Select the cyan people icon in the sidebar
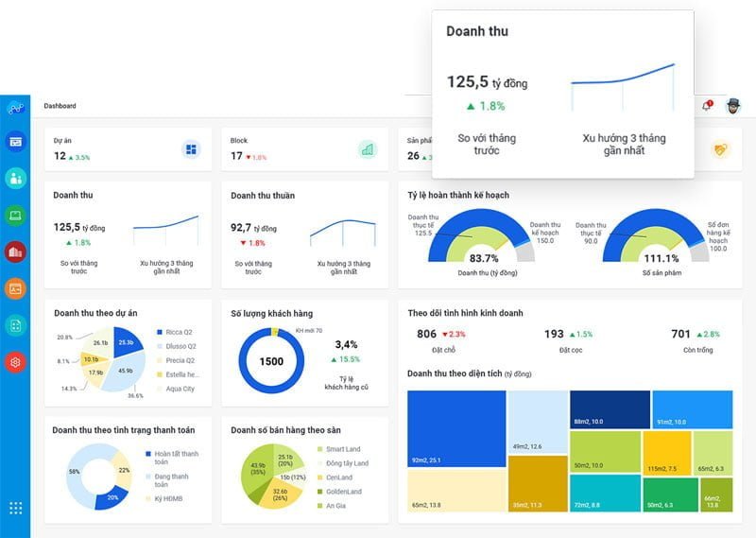Viewport: 756px width, 538px height. tap(15, 178)
